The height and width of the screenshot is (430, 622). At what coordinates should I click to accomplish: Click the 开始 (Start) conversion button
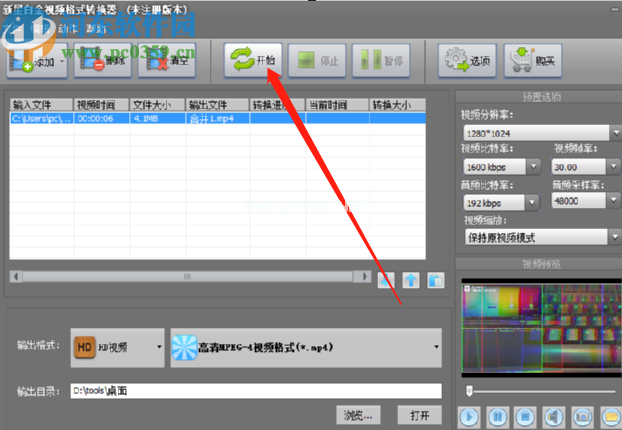pos(251,61)
